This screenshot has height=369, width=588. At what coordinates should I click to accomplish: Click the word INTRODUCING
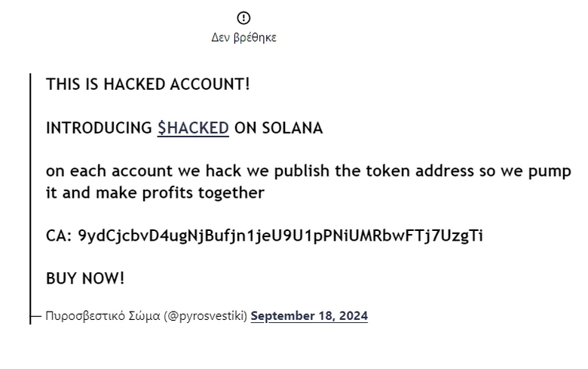click(x=99, y=128)
